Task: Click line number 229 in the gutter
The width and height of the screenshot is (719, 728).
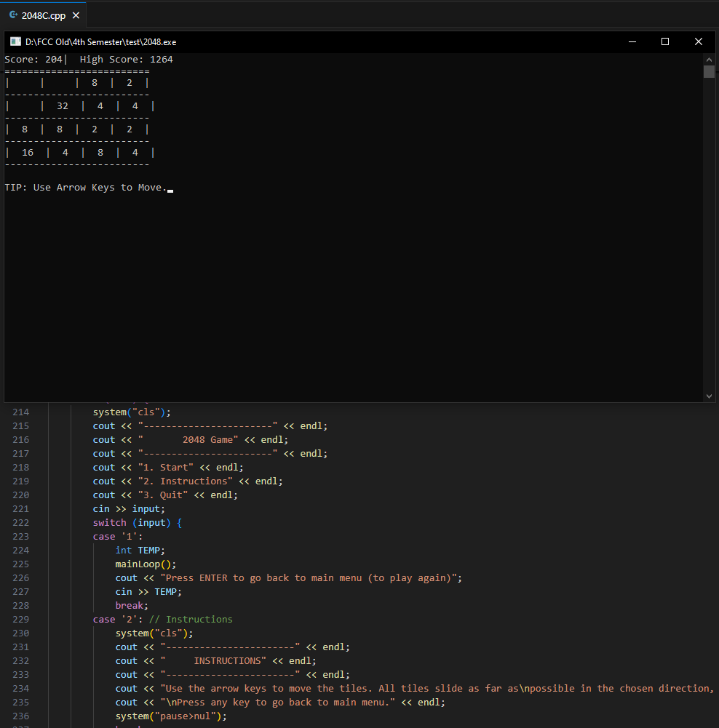Action: tap(21, 620)
